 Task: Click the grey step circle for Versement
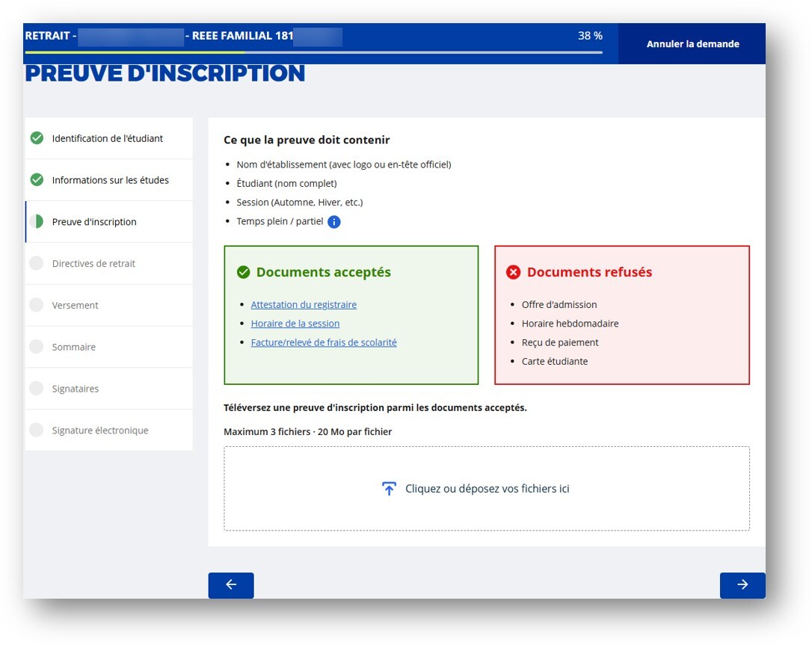[x=37, y=305]
